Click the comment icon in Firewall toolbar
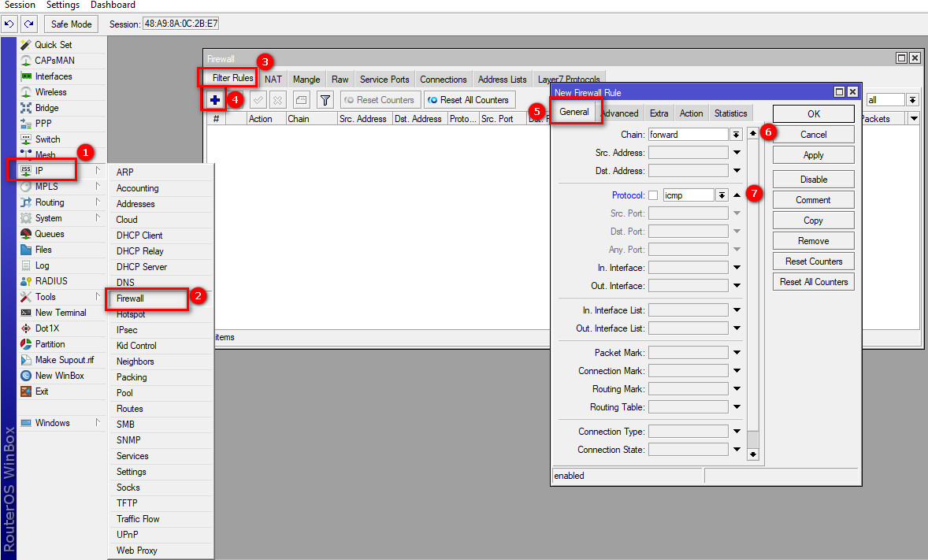This screenshot has width=928, height=560. (301, 100)
